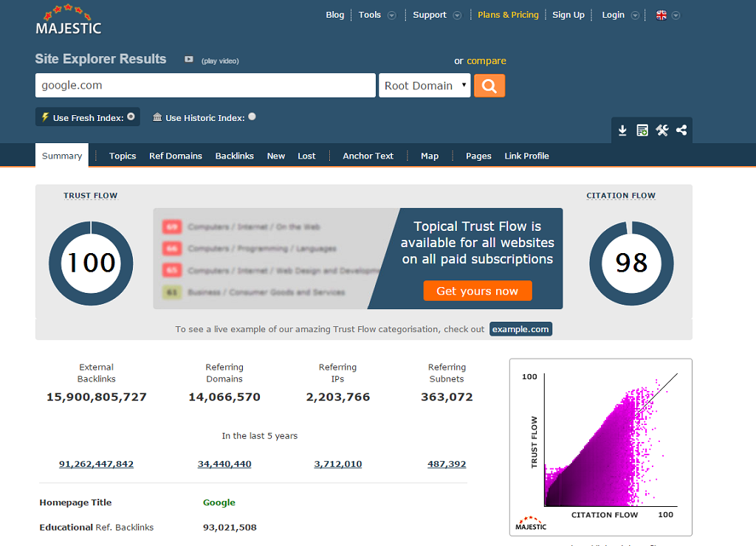Expand the language selector arrow
The width and height of the screenshot is (756, 546).
click(676, 15)
